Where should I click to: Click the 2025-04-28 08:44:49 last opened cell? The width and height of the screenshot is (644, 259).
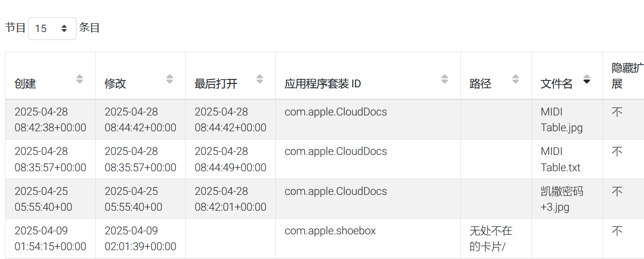[230, 159]
